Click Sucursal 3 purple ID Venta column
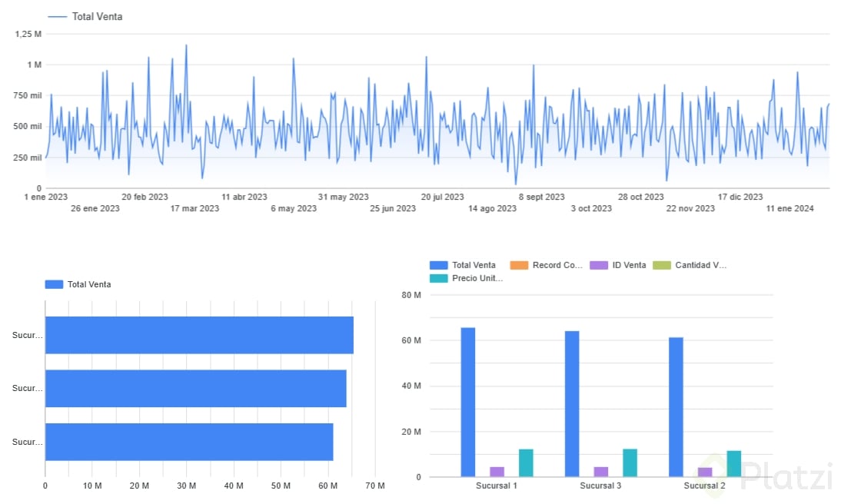Viewport: 841px width, 504px height. (601, 472)
